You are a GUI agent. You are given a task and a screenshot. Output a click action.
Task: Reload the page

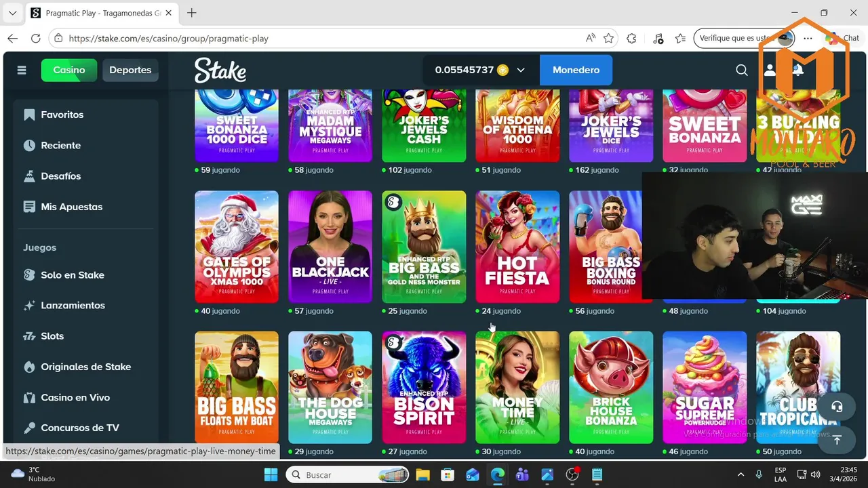click(35, 39)
